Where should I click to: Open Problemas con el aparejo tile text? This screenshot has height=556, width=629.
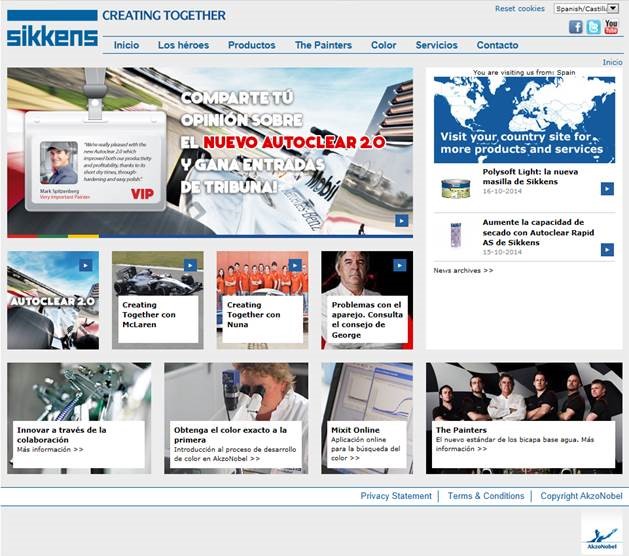point(367,320)
